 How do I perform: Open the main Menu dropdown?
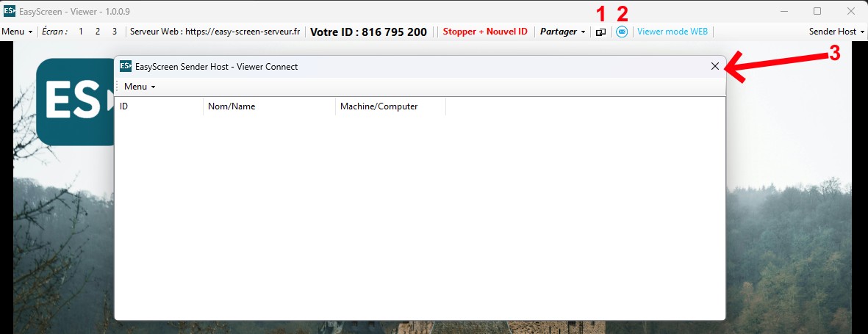tap(17, 32)
